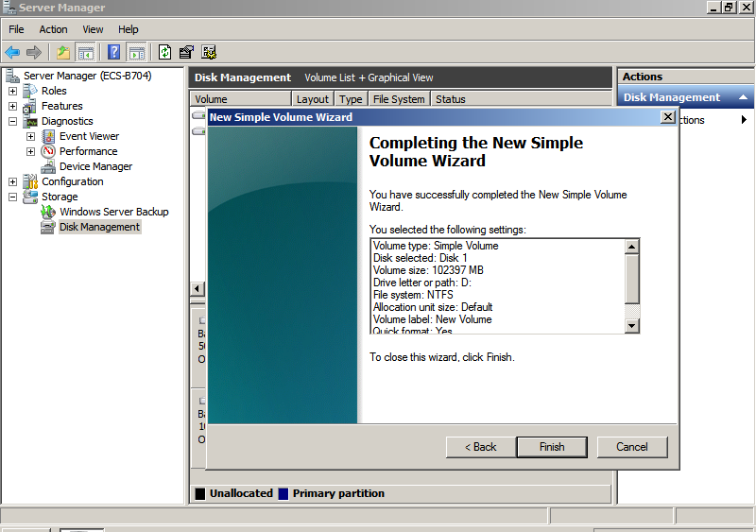756x532 pixels.
Task: Expand the Configuration node
Action: [x=13, y=181]
